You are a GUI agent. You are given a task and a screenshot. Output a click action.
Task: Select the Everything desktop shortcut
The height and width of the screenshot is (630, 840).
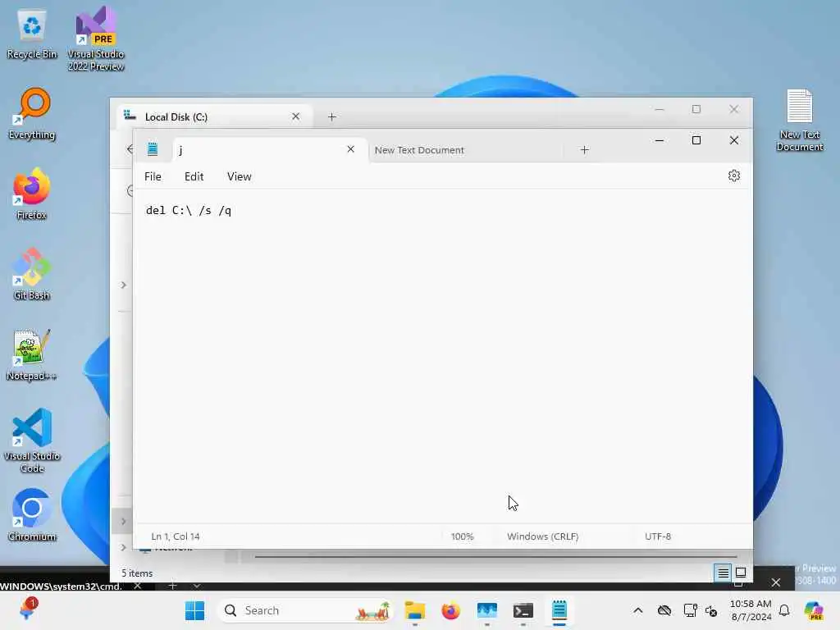click(x=32, y=113)
